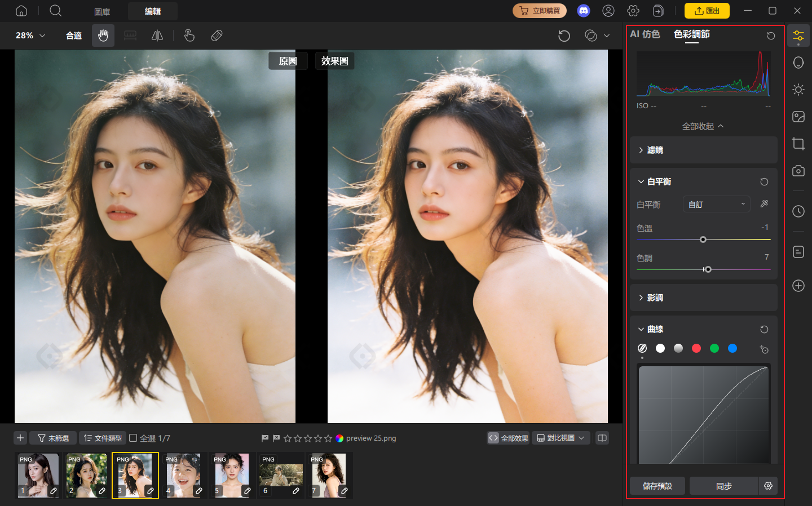
Task: Reset the 白平衡 section
Action: [764, 181]
